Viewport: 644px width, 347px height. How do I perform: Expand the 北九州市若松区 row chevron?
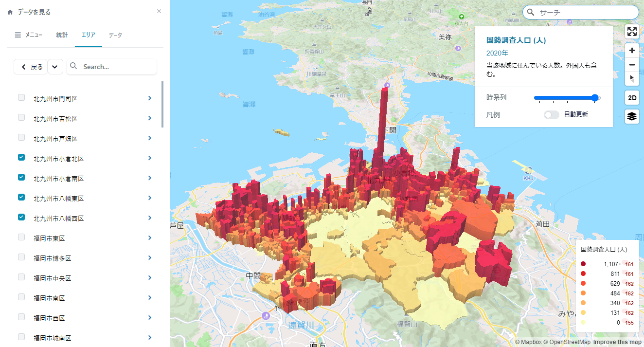pyautogui.click(x=150, y=118)
